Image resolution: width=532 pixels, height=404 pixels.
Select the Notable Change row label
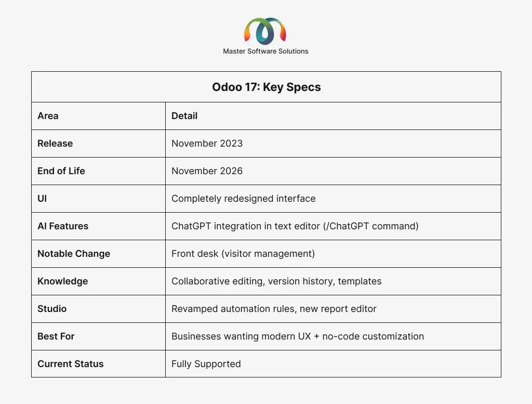click(74, 254)
